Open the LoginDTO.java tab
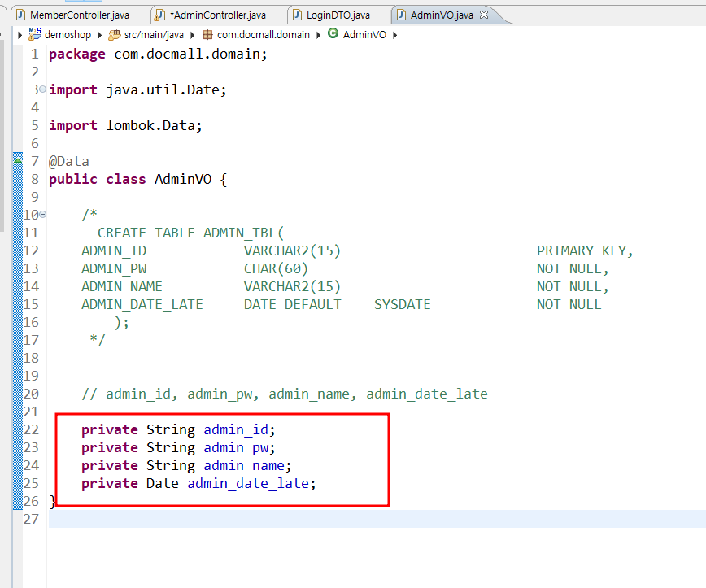 pos(338,15)
